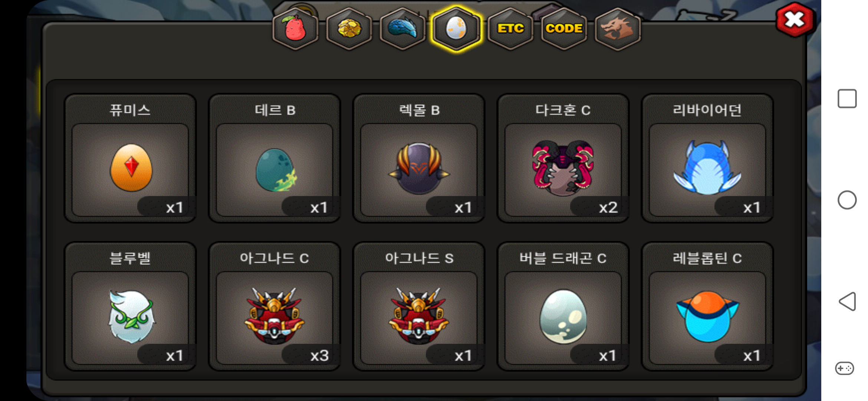
Task: Tap the Android back navigation button
Action: 847,301
